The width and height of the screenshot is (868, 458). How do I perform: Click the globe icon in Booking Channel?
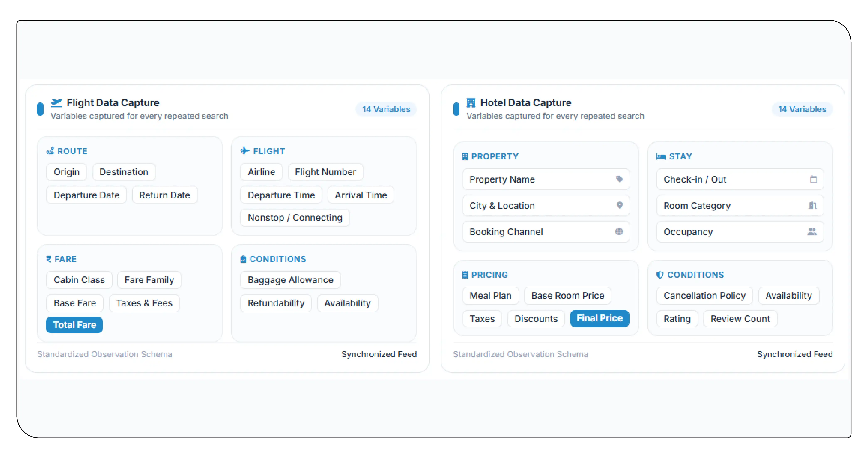619,231
